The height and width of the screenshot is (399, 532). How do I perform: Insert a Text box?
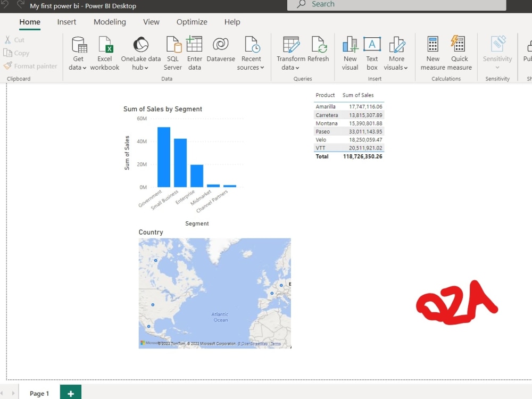point(372,53)
